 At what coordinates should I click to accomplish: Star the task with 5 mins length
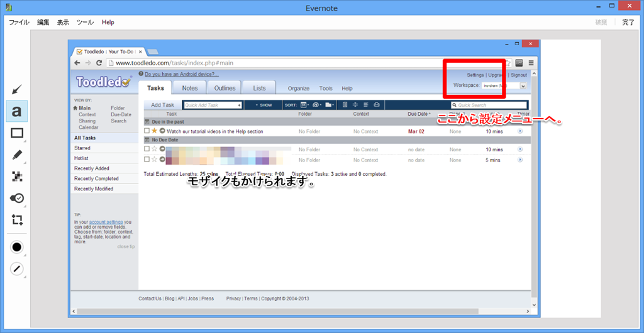point(155,160)
